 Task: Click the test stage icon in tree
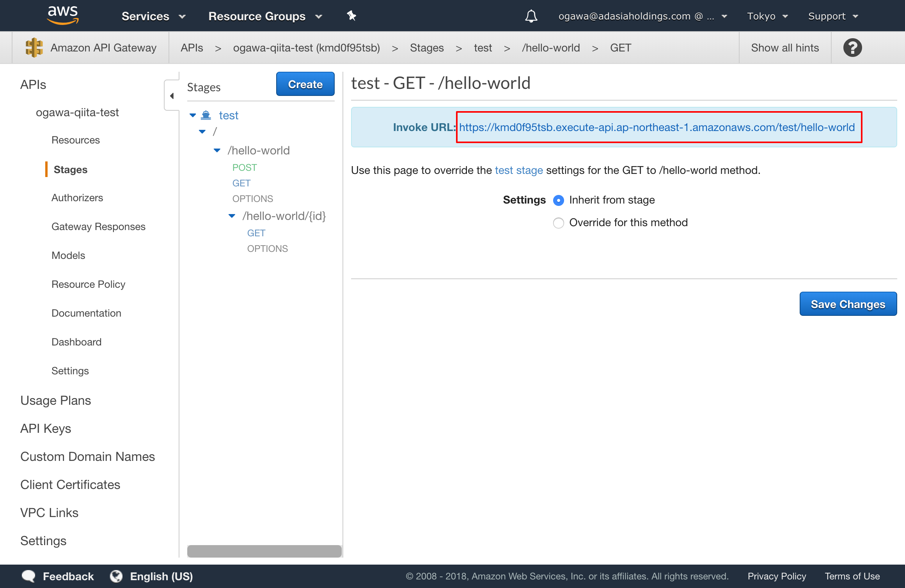(206, 115)
